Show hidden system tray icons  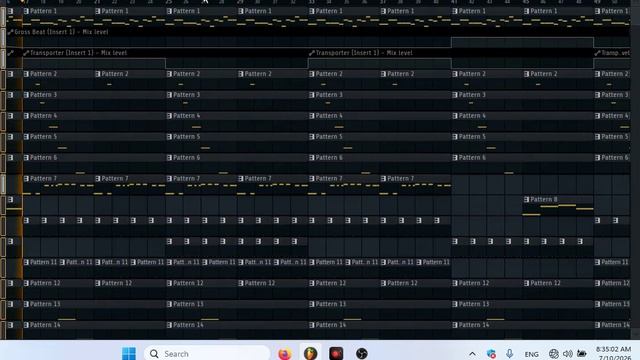(472, 354)
